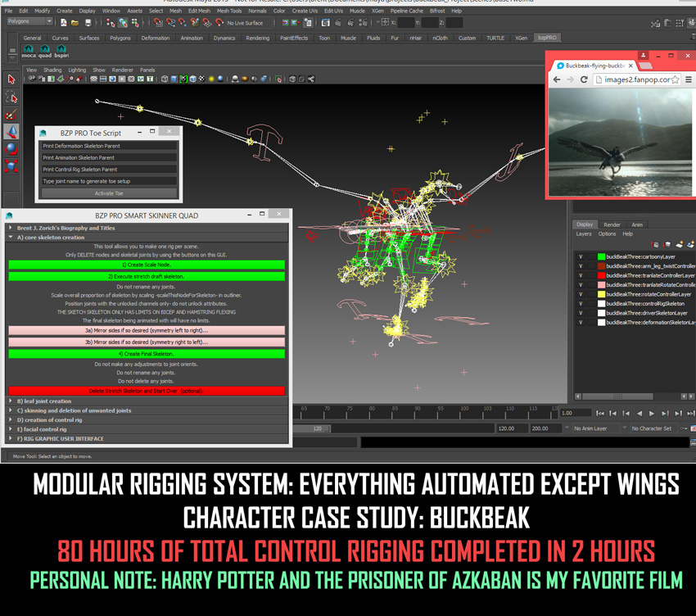
Task: Launch the moca shelf script
Action: (x=29, y=51)
